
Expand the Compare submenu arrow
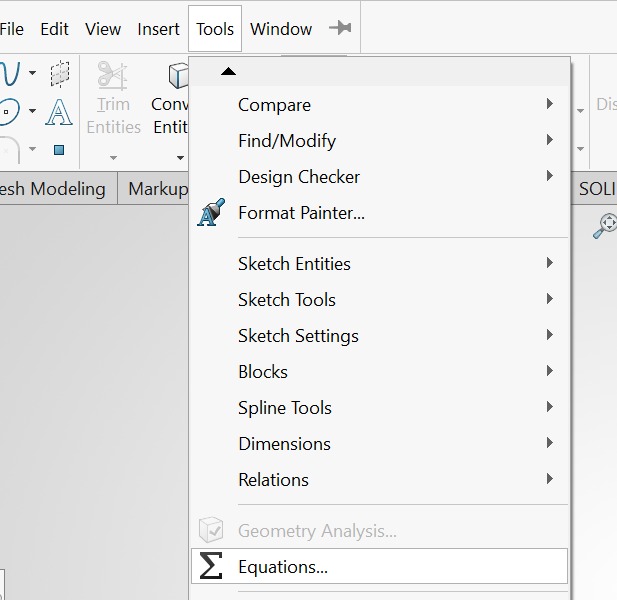point(550,104)
